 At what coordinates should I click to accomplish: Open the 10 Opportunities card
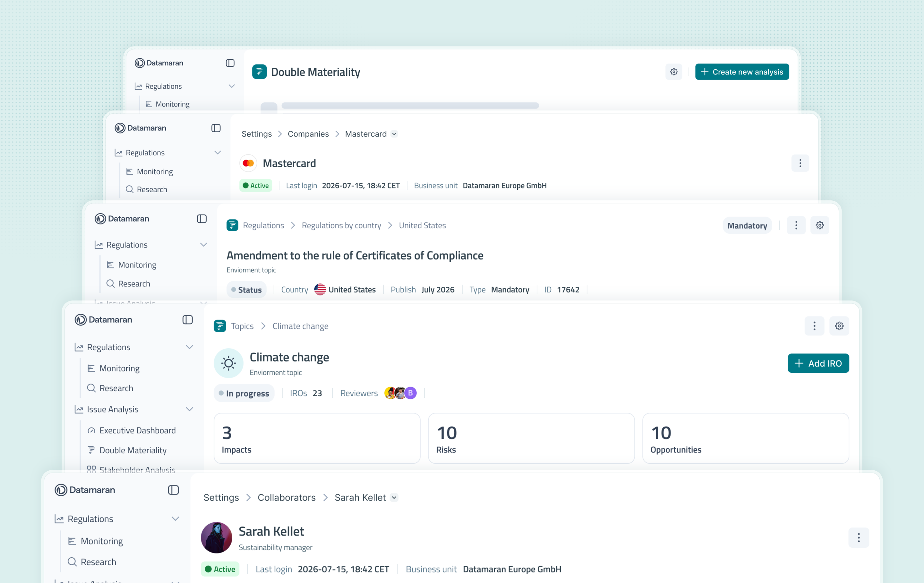coord(745,438)
